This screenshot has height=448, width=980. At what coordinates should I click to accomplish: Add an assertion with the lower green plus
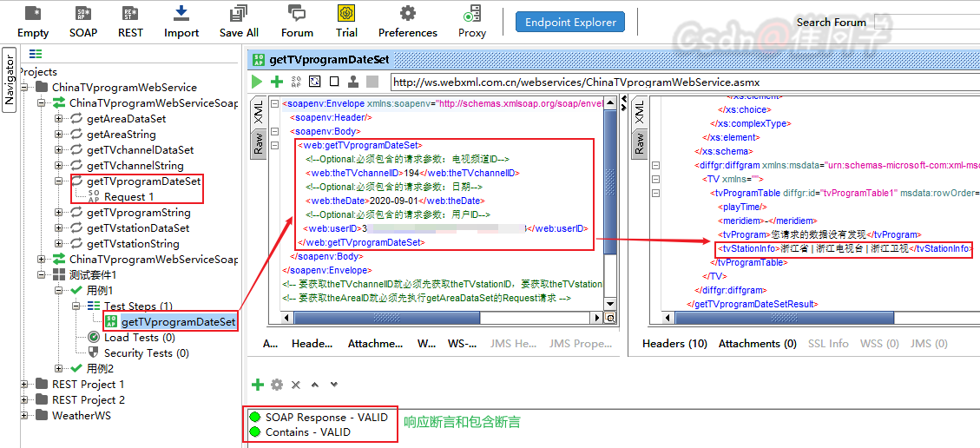[258, 385]
